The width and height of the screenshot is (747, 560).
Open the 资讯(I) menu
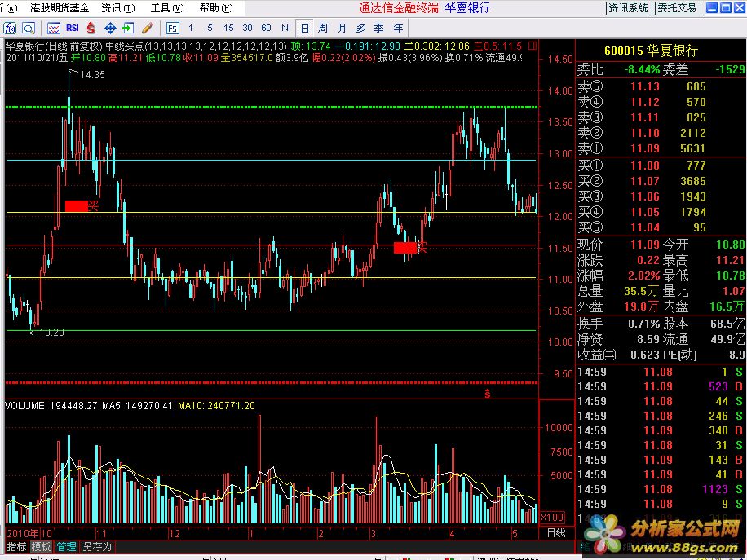[x=118, y=8]
